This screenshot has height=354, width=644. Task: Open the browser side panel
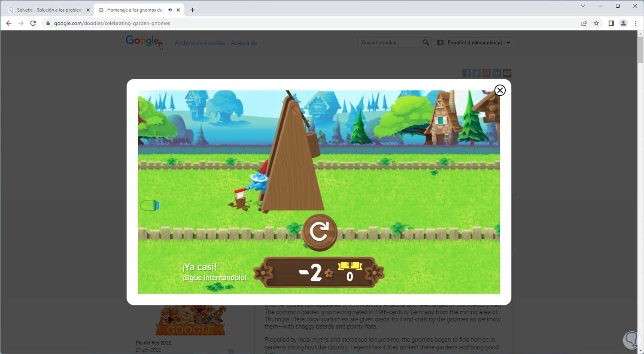point(611,23)
